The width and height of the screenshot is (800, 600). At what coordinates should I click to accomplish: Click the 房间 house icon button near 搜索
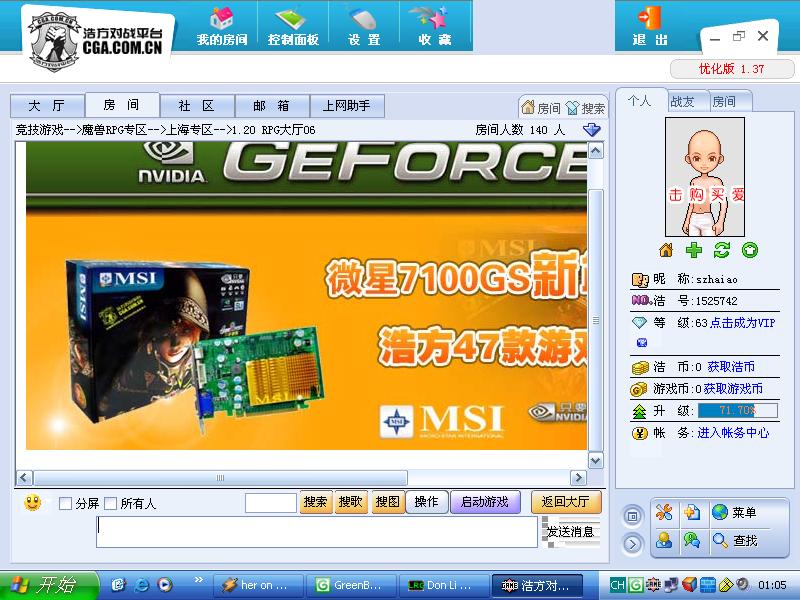pyautogui.click(x=541, y=108)
